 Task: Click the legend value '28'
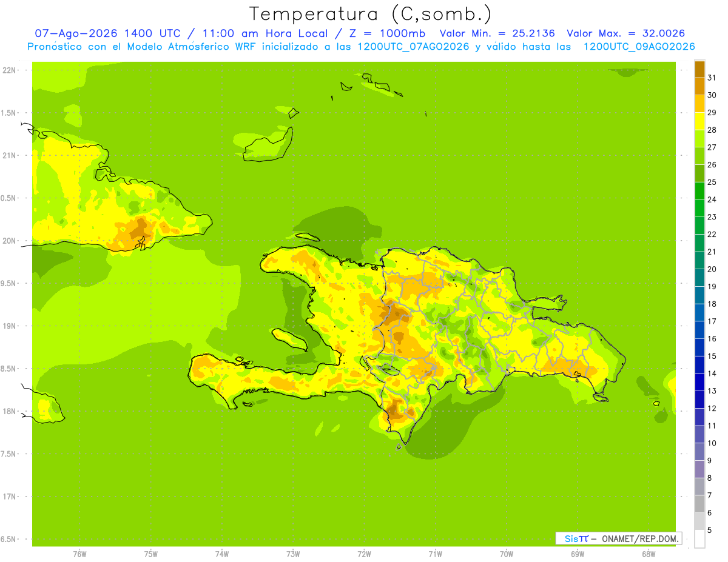click(x=712, y=130)
